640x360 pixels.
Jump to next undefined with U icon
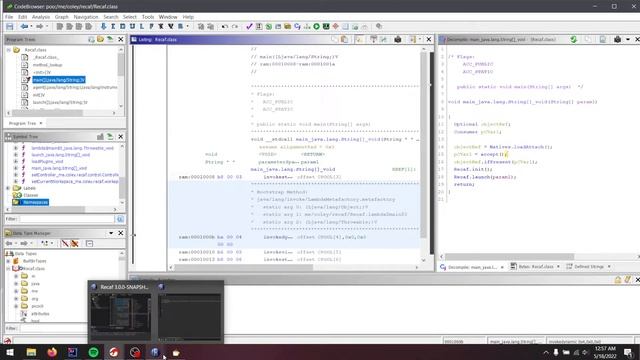tap(132, 27)
